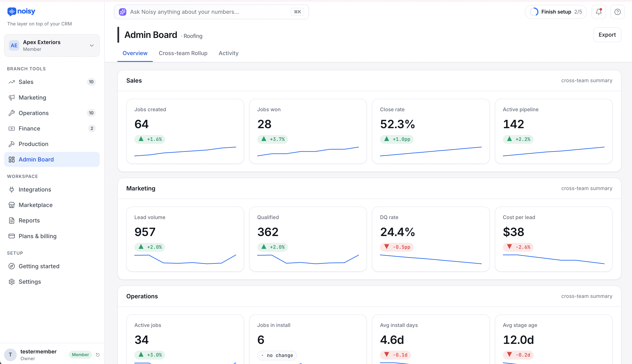Click the Admin Board grid icon

click(x=11, y=160)
